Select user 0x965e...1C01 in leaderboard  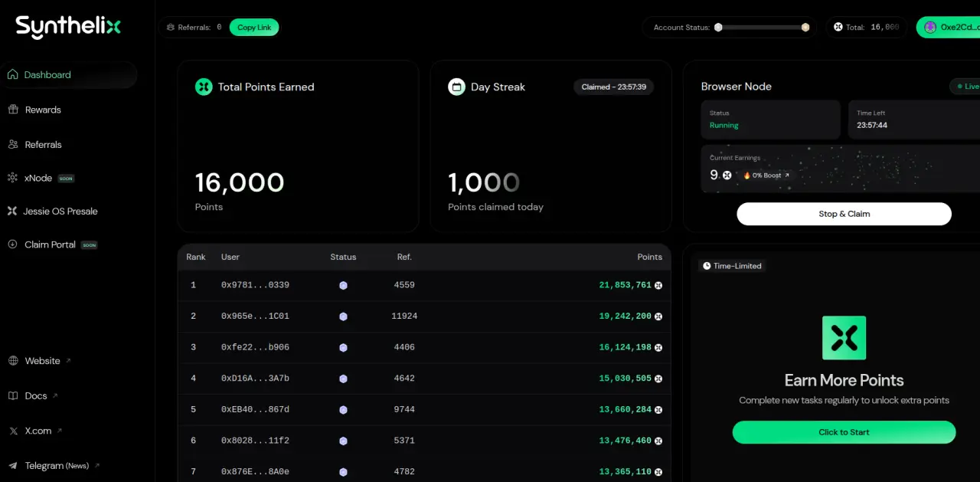[x=255, y=316]
